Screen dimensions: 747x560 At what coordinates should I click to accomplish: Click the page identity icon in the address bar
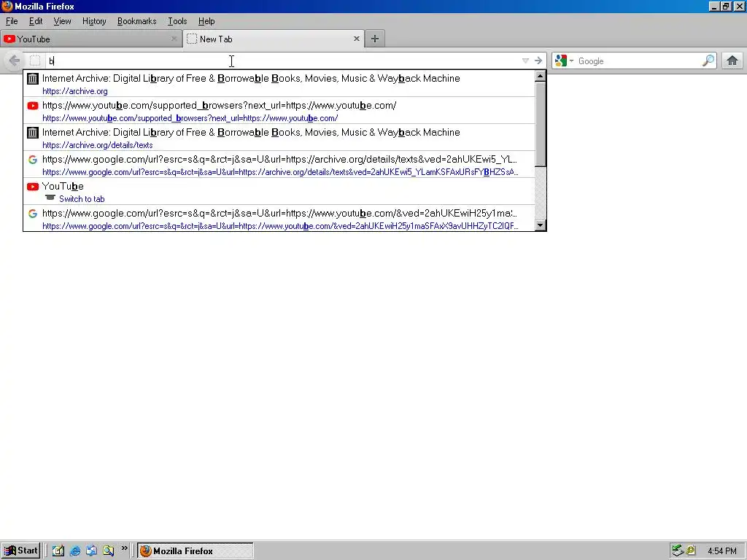(x=35, y=61)
